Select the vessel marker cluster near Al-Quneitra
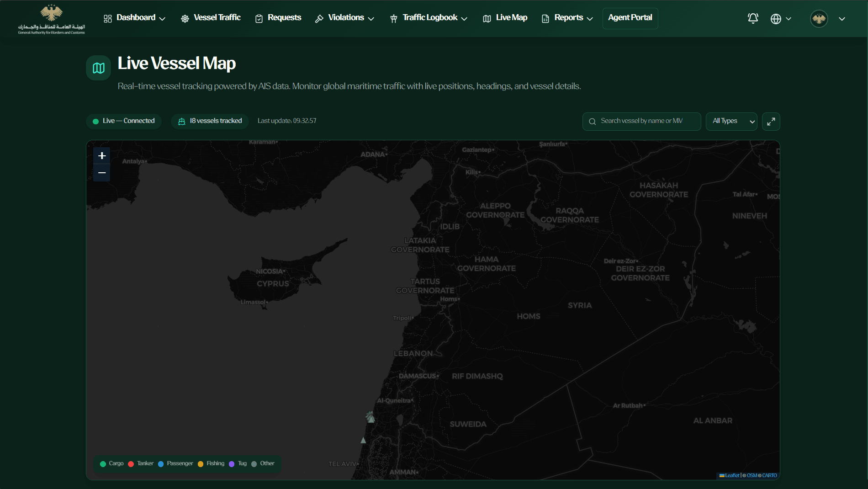 click(370, 417)
